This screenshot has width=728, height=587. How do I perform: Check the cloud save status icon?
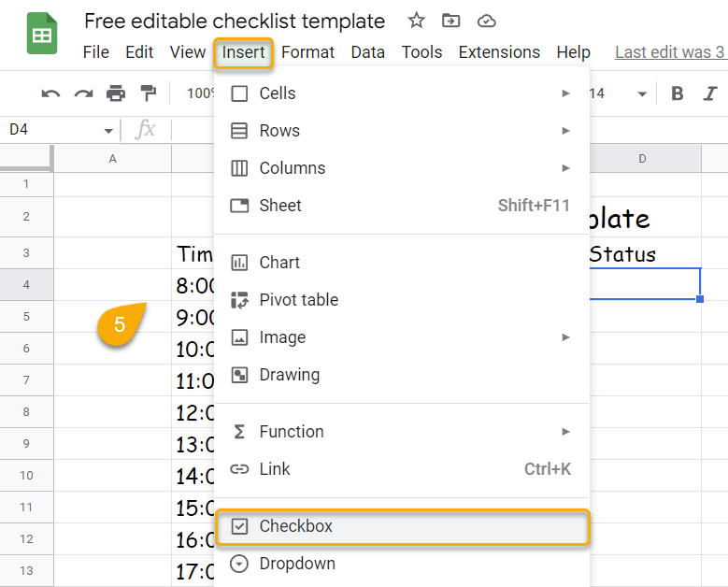point(486,21)
